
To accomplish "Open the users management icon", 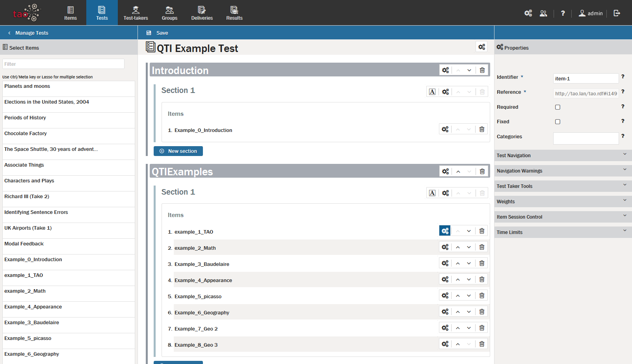I will point(543,13).
